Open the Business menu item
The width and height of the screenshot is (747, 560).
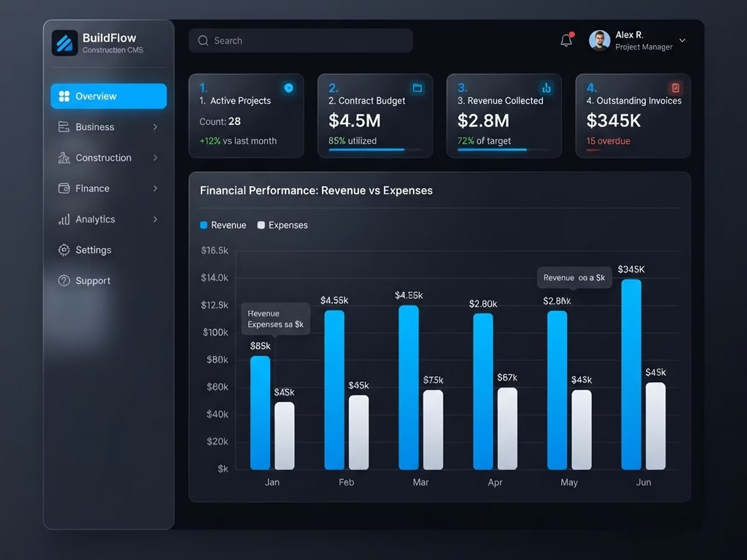click(x=109, y=127)
